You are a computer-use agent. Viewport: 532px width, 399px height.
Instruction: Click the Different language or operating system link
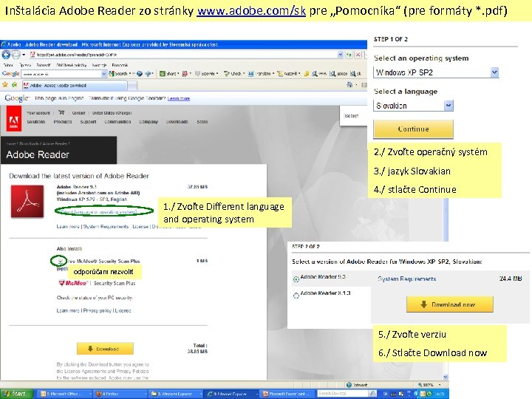(99, 212)
